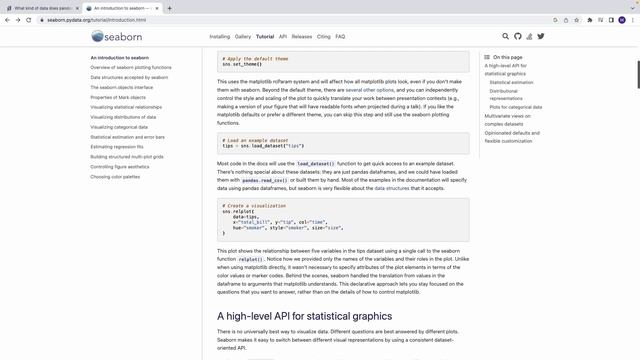Viewport: 640px width, 360px height.
Task: Open the Chrome three-dot menu
Action: 633,20
